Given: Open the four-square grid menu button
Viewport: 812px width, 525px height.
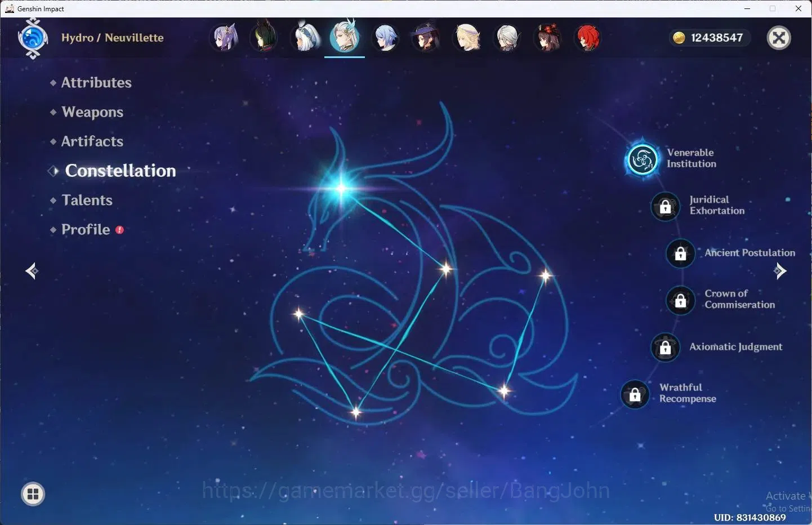Looking at the screenshot, I should [x=33, y=495].
